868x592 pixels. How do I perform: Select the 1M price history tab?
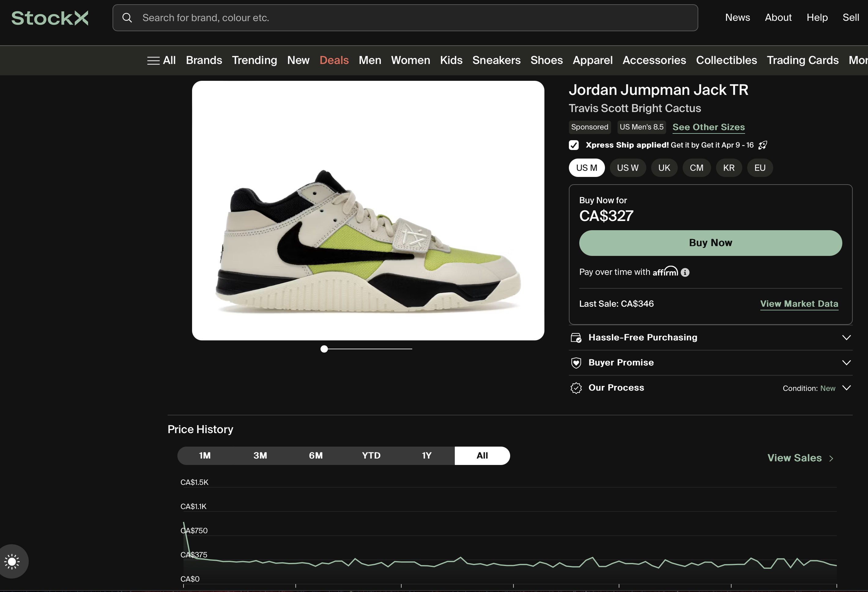click(205, 455)
